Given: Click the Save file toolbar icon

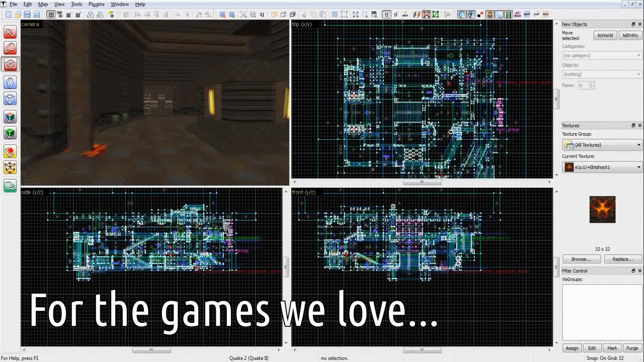Looking at the screenshot, I should point(27,15).
